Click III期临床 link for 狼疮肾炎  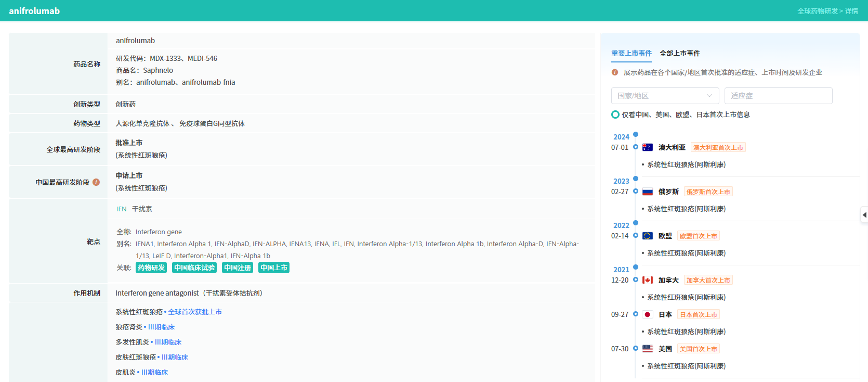[161, 327]
